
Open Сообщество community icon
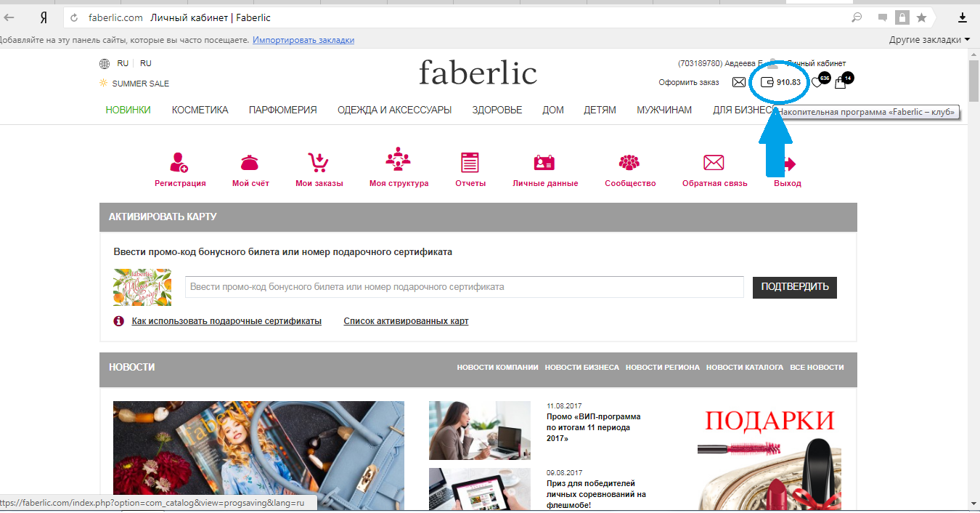click(x=629, y=162)
